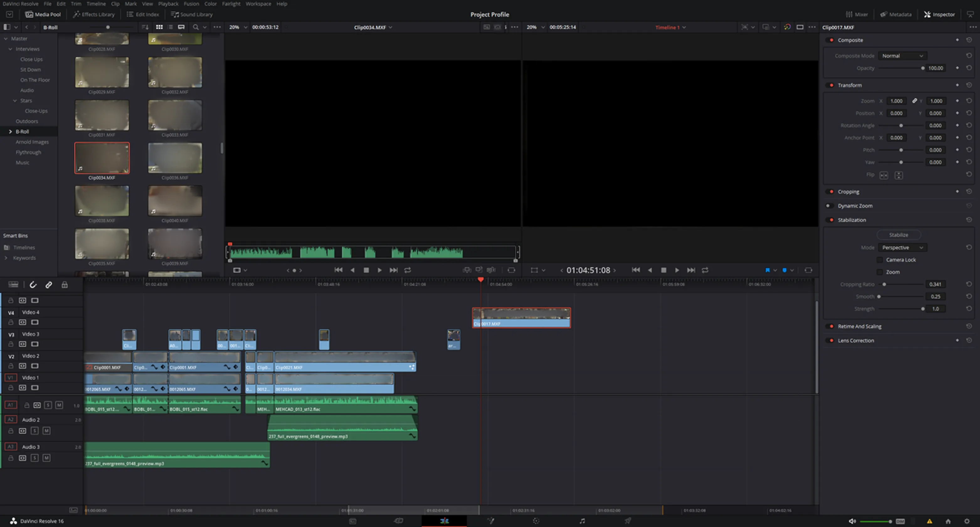This screenshot has width=980, height=527.
Task: Open the Metadata panel
Action: click(x=896, y=14)
